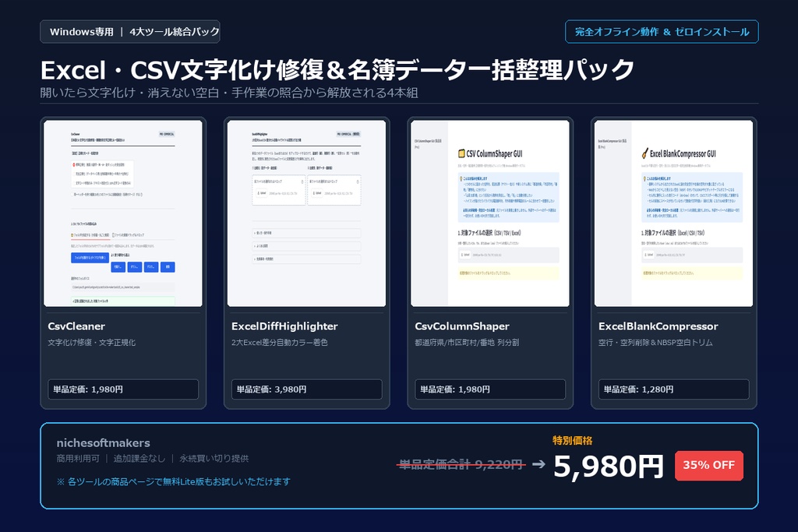The height and width of the screenshot is (532, 798).
Task: Click the yellow notice bar in Excel BlankCompressor preview
Action: click(692, 273)
